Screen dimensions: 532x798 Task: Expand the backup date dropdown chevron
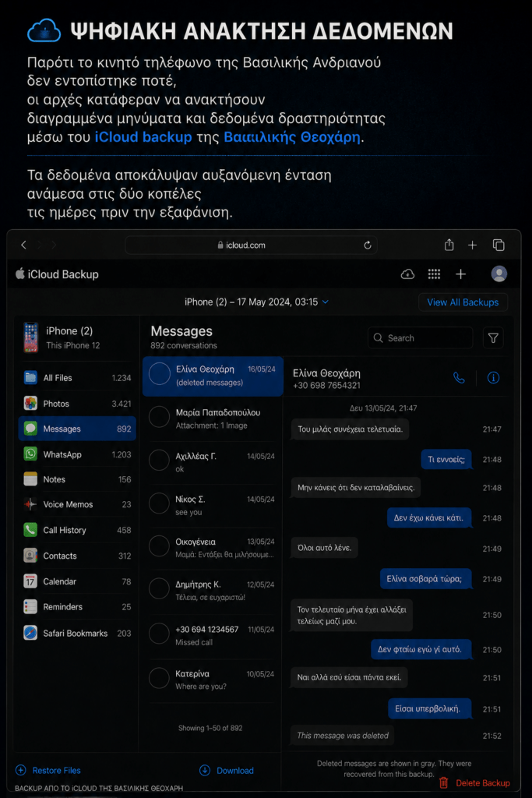326,302
